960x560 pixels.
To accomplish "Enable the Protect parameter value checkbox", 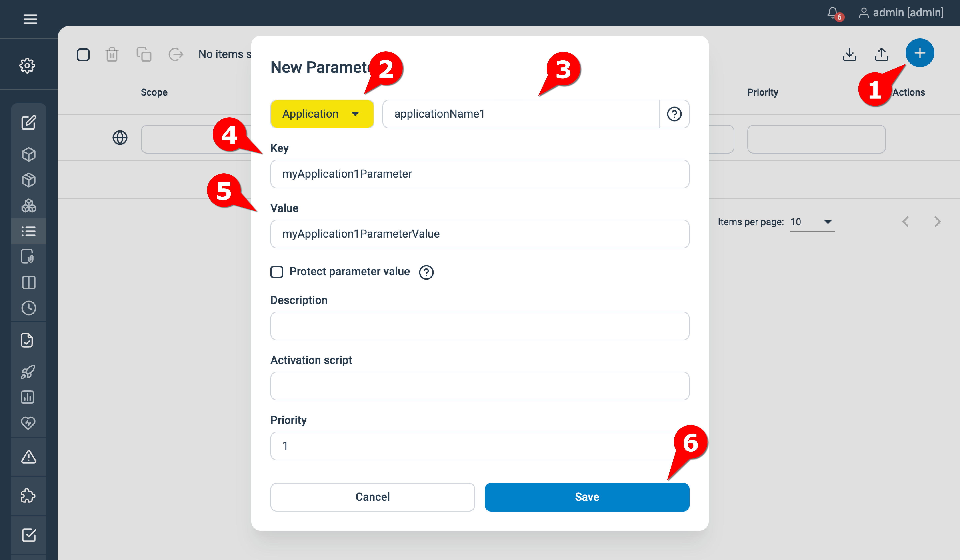I will (x=277, y=272).
